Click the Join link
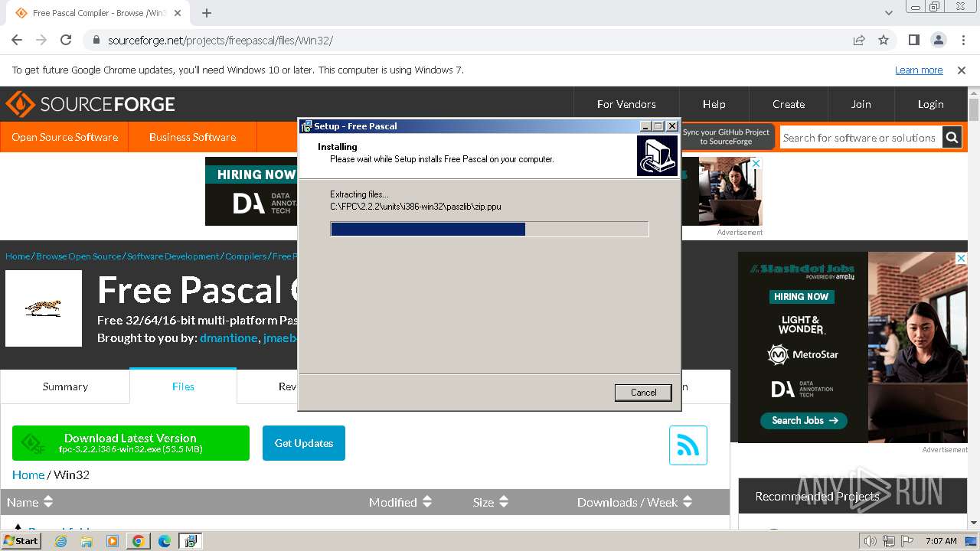The width and height of the screenshot is (980, 551). coord(861,104)
